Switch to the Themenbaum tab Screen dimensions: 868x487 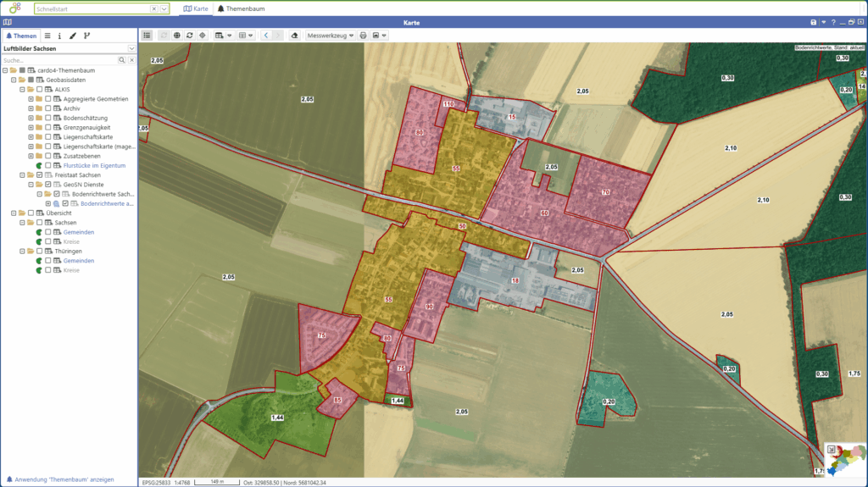pyautogui.click(x=237, y=8)
